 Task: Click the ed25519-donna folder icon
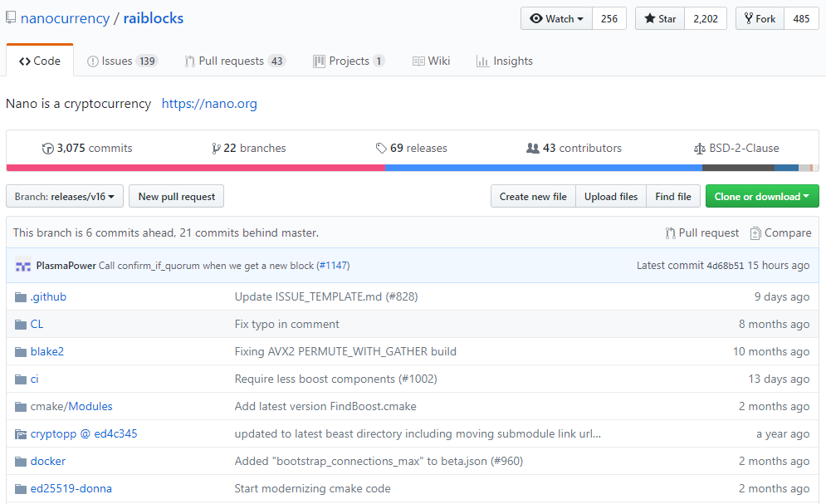(21, 489)
